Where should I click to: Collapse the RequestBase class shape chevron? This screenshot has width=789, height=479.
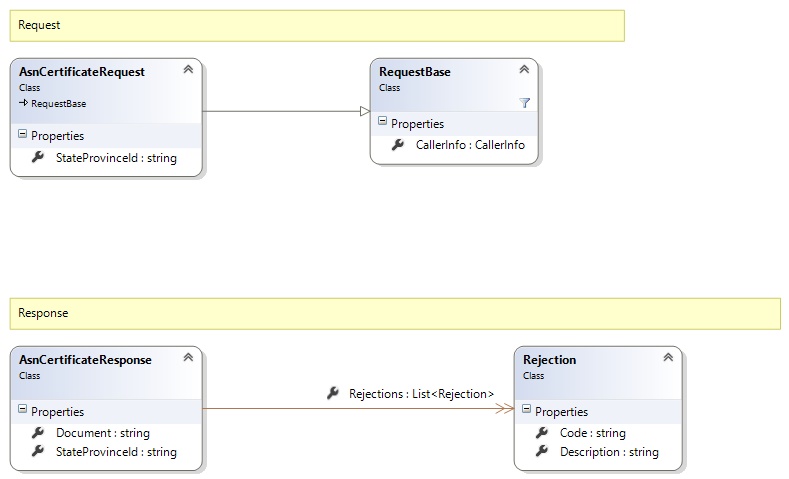pyautogui.click(x=524, y=70)
